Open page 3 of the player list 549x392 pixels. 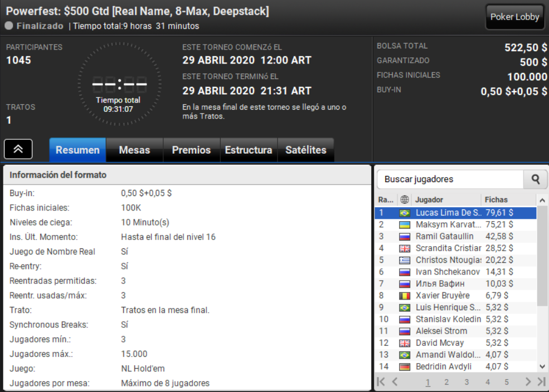click(467, 382)
